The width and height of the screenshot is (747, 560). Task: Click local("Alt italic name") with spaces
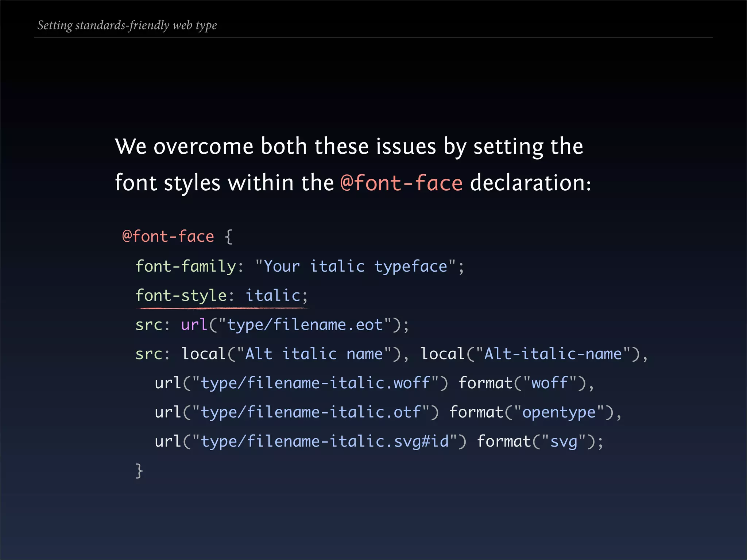(x=291, y=354)
